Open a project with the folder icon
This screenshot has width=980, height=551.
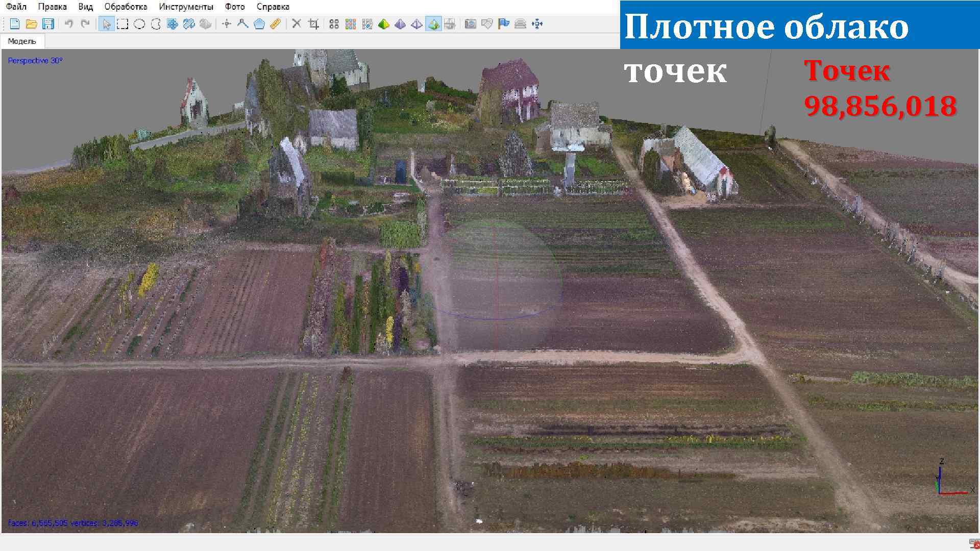click(x=31, y=24)
